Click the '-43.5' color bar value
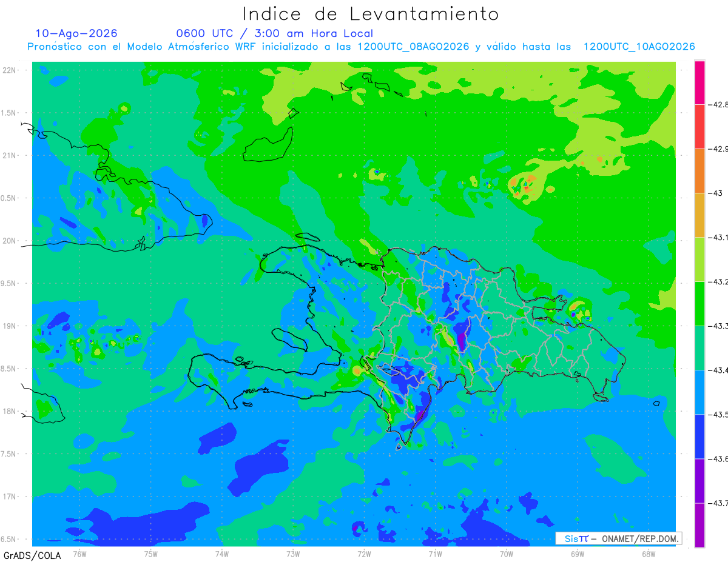The image size is (728, 562). pos(717,415)
